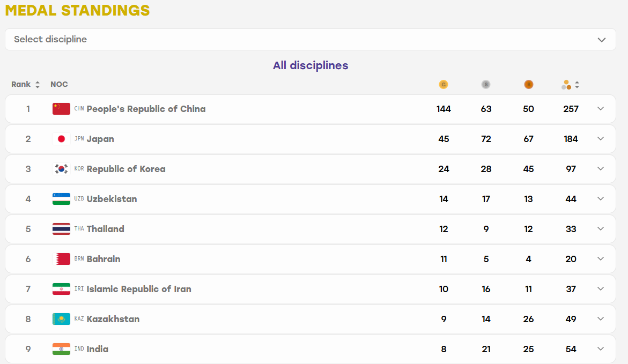Click the Japan flag icon
628x364 pixels.
tap(61, 139)
